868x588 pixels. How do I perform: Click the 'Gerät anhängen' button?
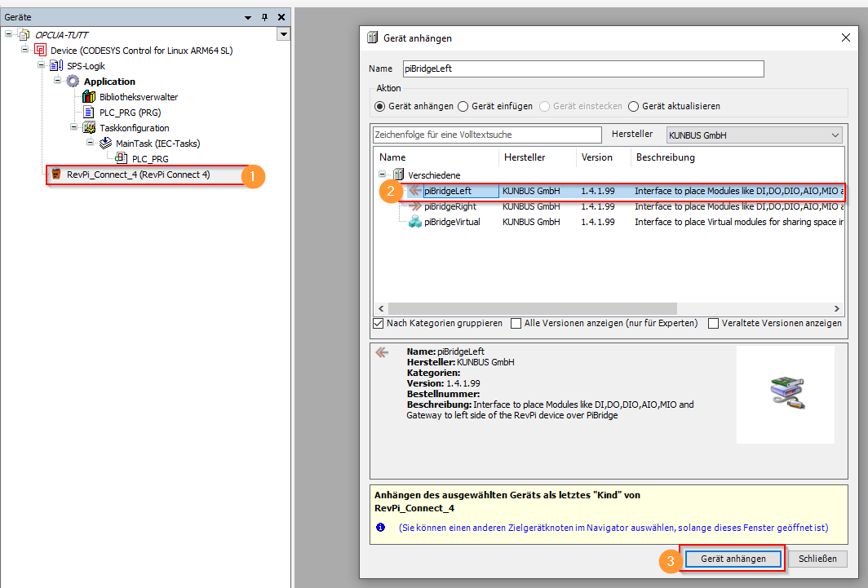coord(732,559)
